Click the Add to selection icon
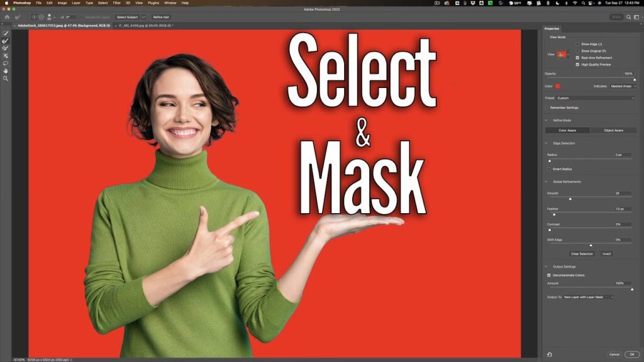This screenshot has height=362, width=644. coord(34,17)
